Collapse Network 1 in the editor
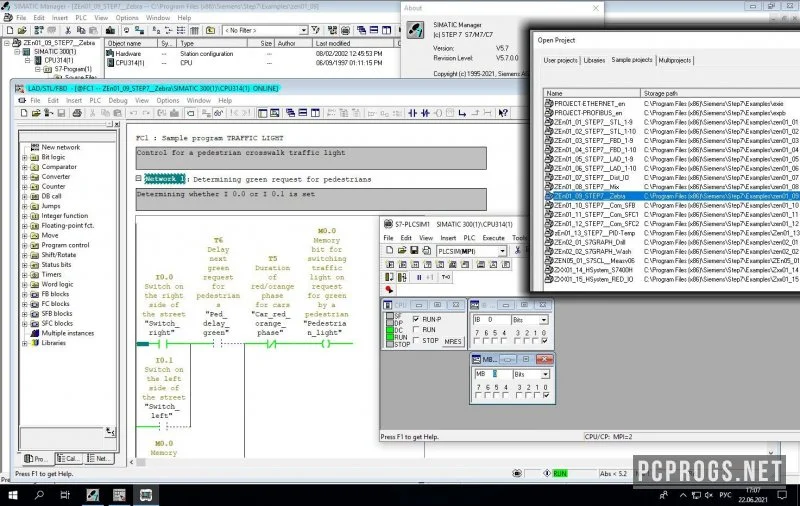 [138, 179]
